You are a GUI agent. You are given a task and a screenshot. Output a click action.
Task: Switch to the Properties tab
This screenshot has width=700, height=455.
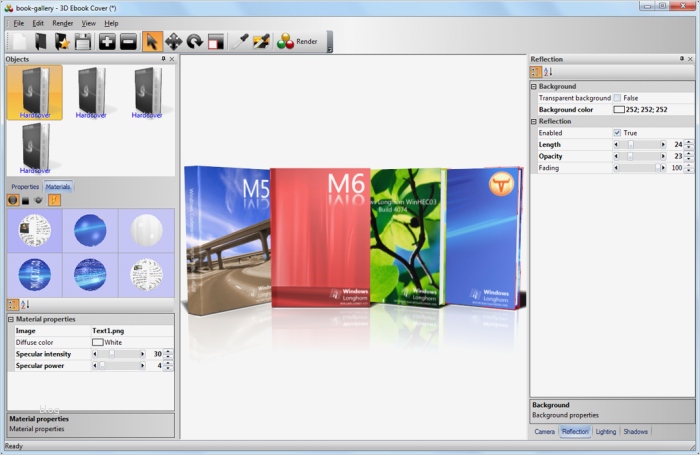(x=25, y=187)
